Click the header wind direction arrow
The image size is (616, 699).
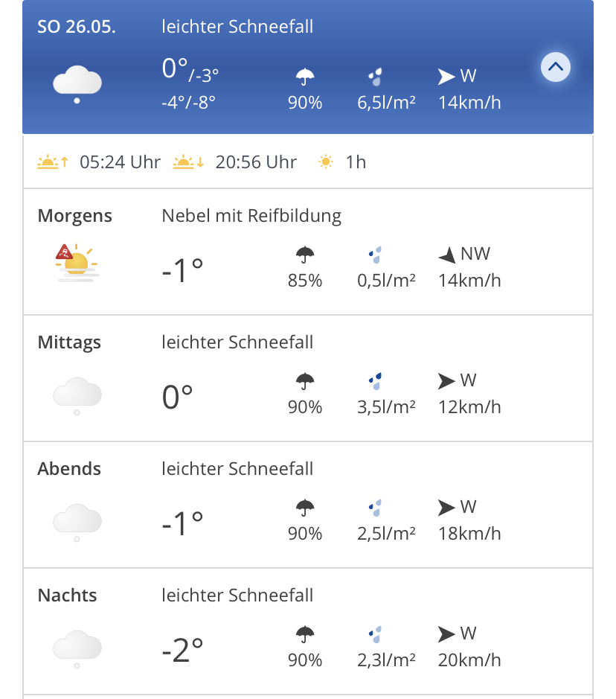click(446, 76)
